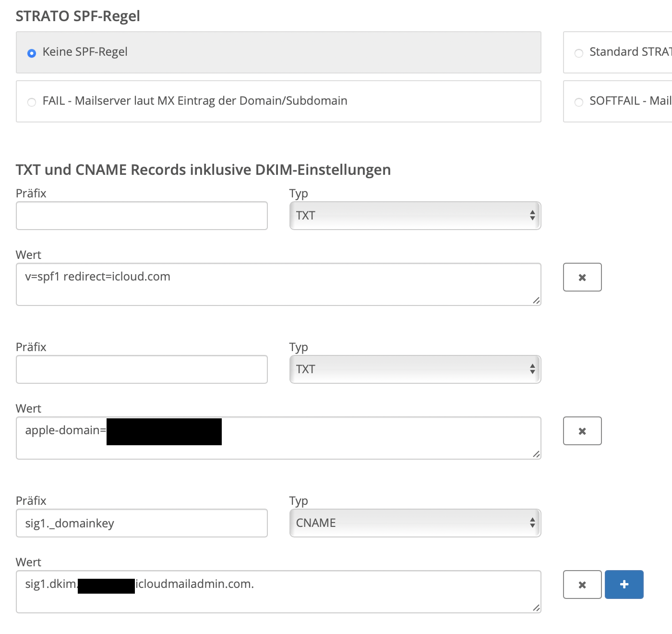Delete the SPF redirect TXT record
672x634 pixels.
(x=582, y=277)
